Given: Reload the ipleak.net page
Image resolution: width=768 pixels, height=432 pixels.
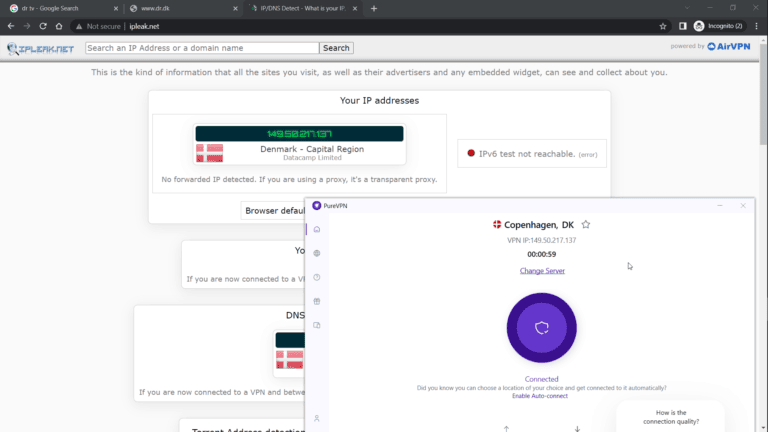Looking at the screenshot, I should pyautogui.click(x=43, y=26).
